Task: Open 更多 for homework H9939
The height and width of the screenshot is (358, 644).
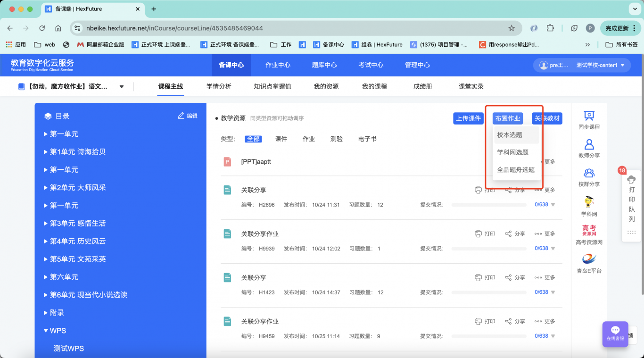Action: (x=545, y=234)
